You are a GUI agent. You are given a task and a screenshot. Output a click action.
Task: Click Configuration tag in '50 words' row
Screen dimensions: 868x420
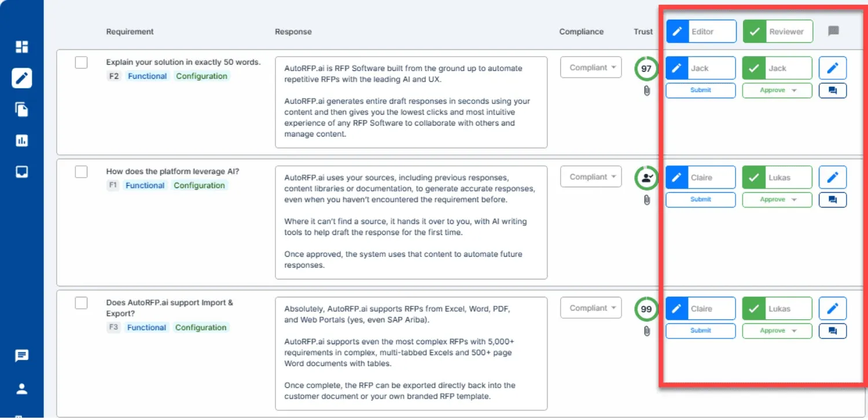(x=201, y=76)
